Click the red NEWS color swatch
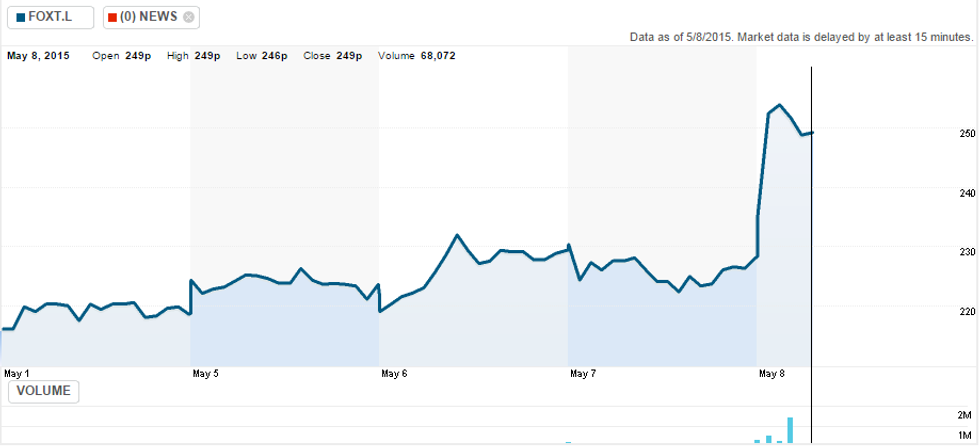The height and width of the screenshot is (446, 980). (x=112, y=17)
